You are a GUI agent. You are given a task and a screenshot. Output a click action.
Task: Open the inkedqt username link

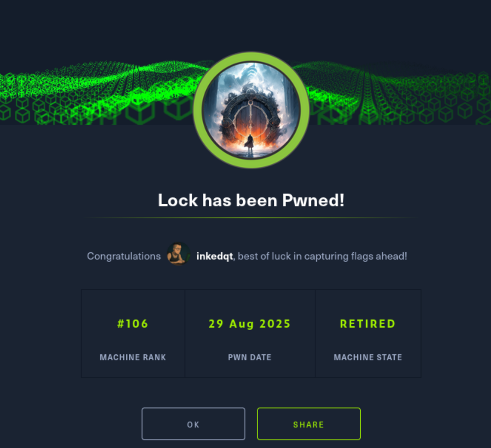215,256
